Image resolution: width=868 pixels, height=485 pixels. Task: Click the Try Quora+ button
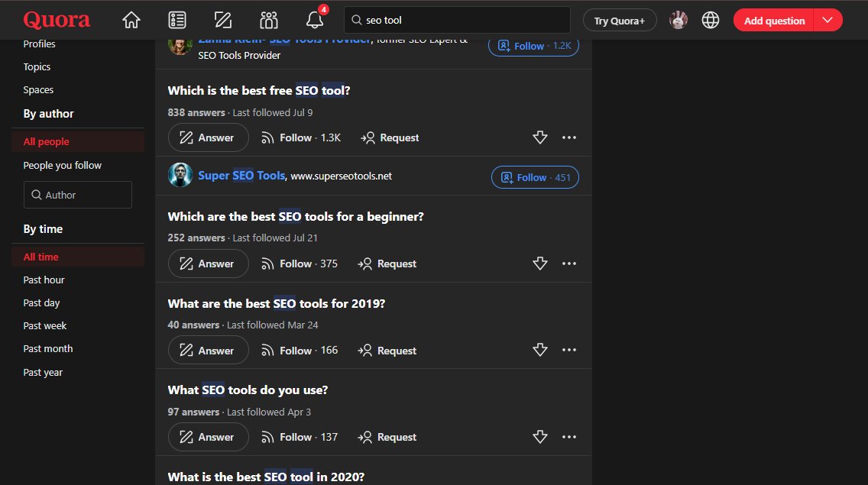pyautogui.click(x=620, y=21)
